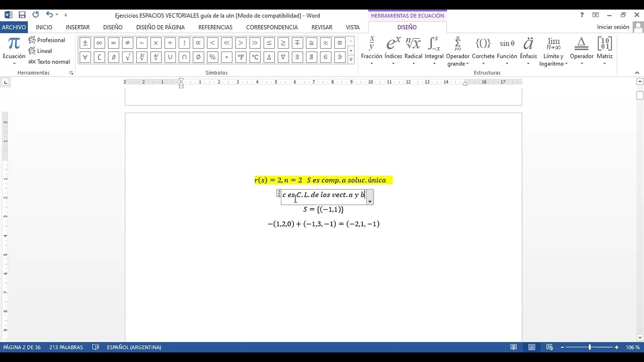Insert the proportional-to symbol

pos(198,43)
